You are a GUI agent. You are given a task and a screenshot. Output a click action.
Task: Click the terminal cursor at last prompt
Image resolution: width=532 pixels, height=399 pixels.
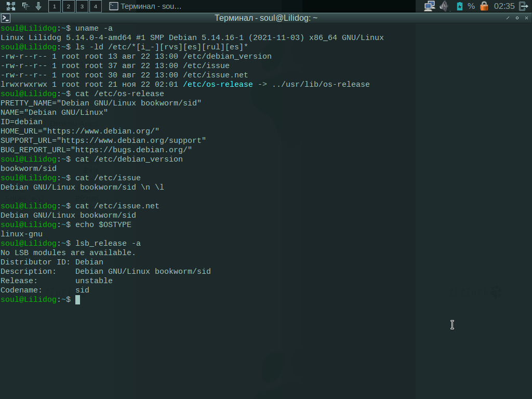[x=78, y=300]
